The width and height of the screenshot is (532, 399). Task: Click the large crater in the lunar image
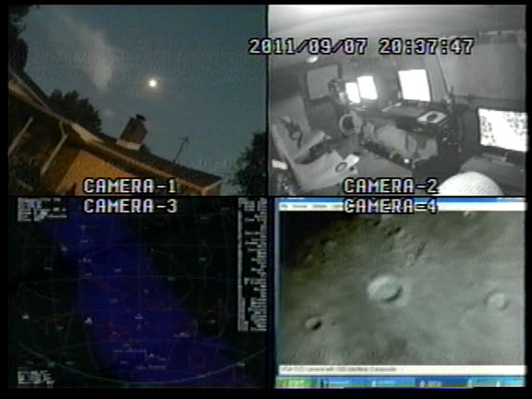(385, 289)
